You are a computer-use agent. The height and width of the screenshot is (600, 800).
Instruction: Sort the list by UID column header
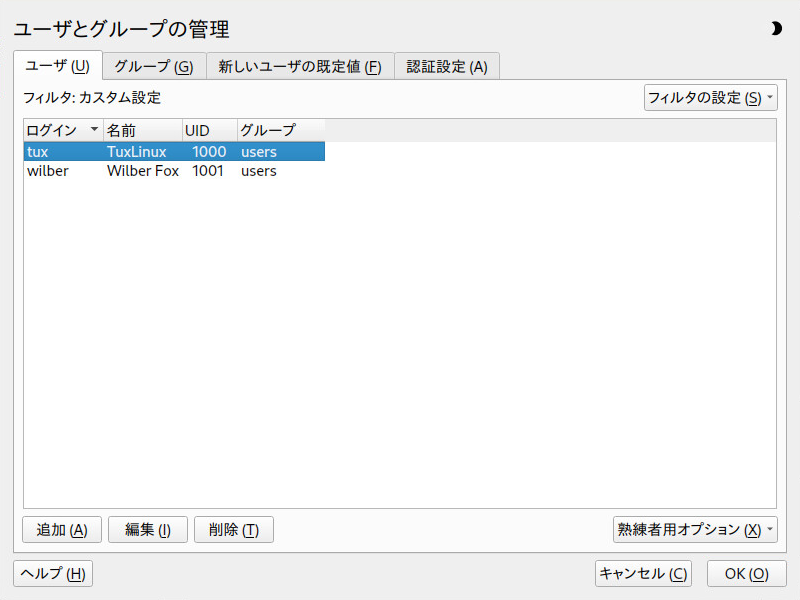click(x=208, y=130)
